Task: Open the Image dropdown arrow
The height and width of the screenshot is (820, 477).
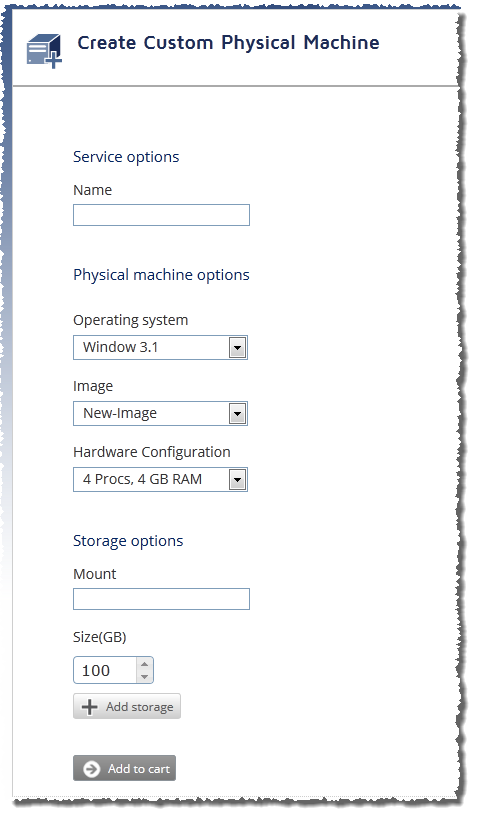Action: pos(237,414)
